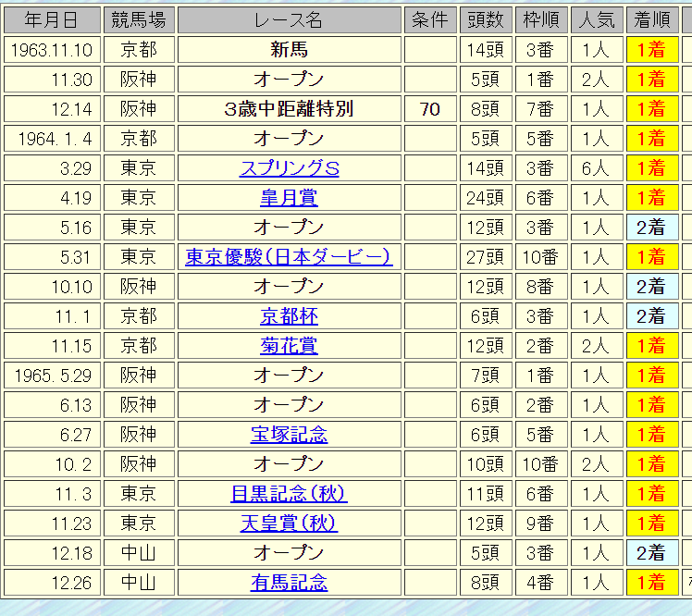This screenshot has height=616, width=692.
Task: Click the yellow 着順 column header
Action: [651, 19]
